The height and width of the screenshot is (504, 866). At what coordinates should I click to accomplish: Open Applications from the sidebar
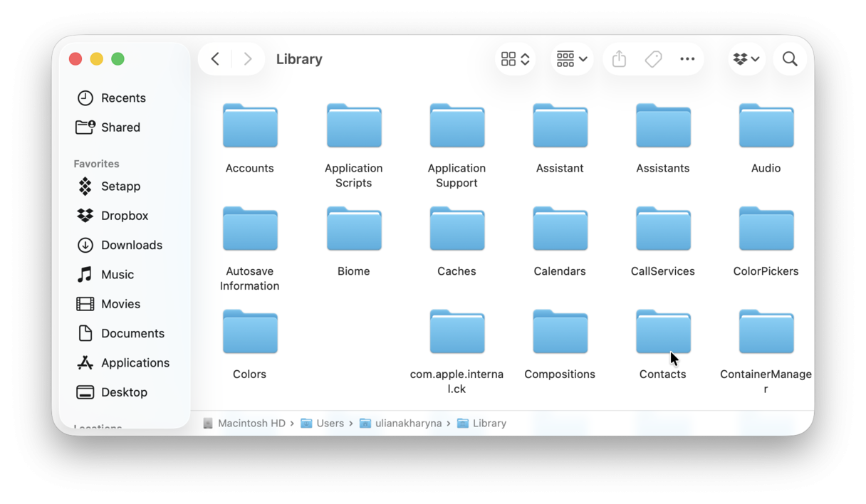pyautogui.click(x=135, y=362)
